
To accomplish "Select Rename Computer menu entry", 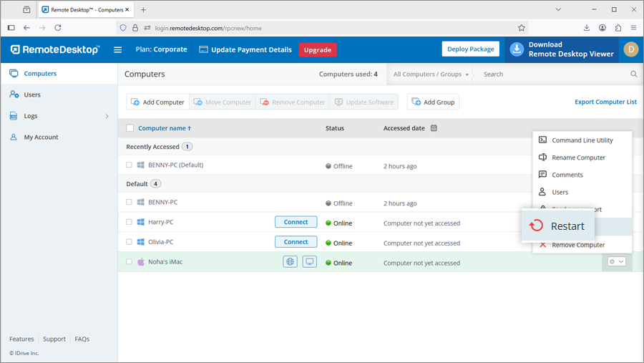I will [578, 158].
